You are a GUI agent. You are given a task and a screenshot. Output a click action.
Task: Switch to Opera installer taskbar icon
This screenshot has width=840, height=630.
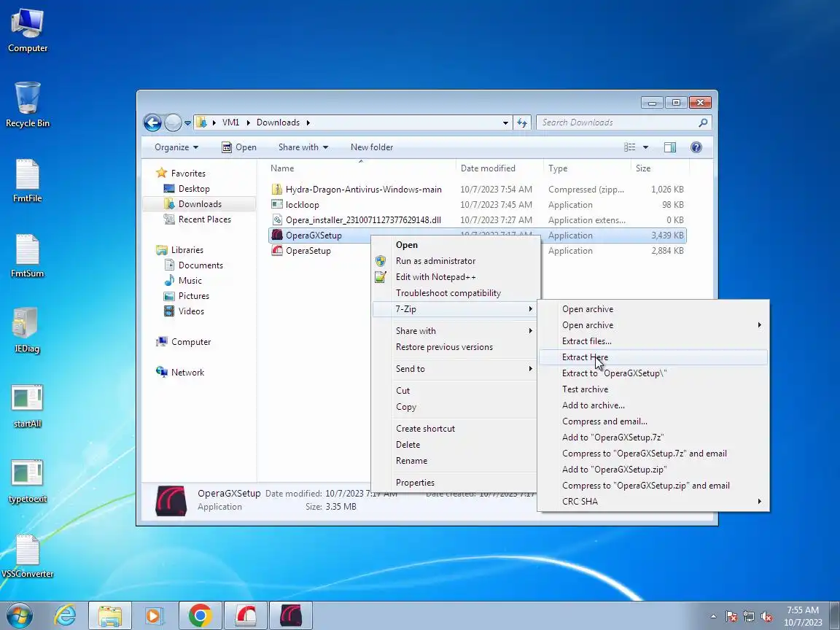coord(245,615)
